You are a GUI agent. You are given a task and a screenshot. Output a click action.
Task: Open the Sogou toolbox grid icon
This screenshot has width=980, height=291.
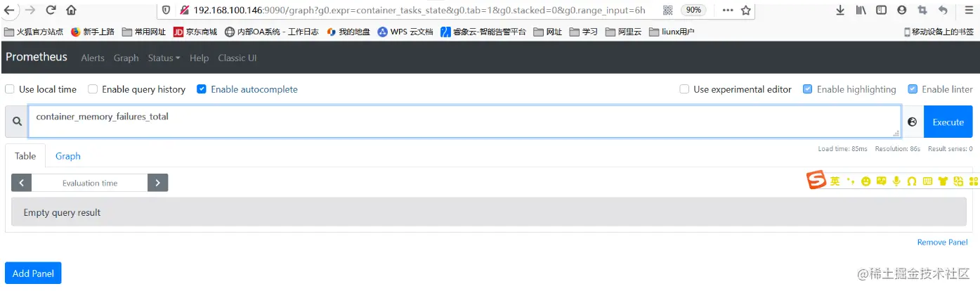click(973, 181)
